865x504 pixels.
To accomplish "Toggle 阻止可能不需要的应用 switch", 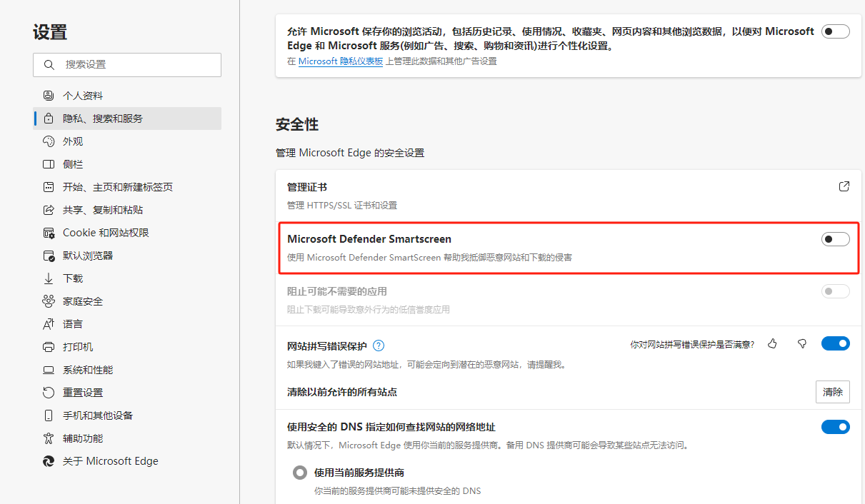I will (x=836, y=291).
